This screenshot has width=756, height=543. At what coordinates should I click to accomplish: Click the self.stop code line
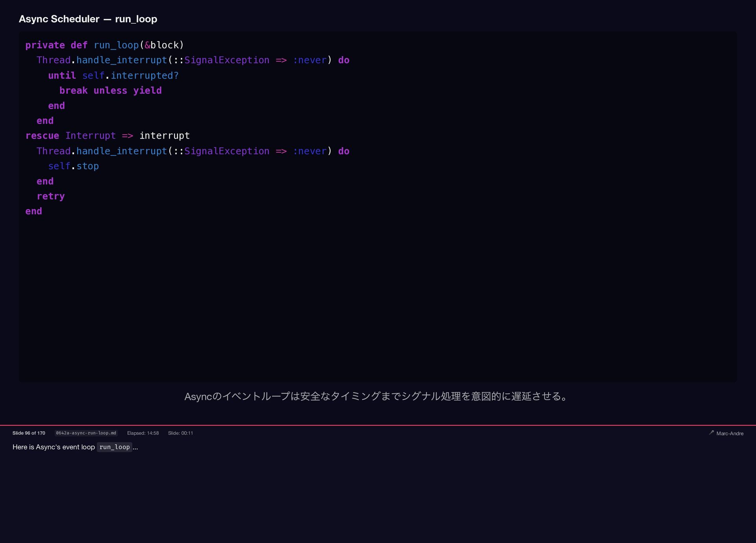(73, 166)
